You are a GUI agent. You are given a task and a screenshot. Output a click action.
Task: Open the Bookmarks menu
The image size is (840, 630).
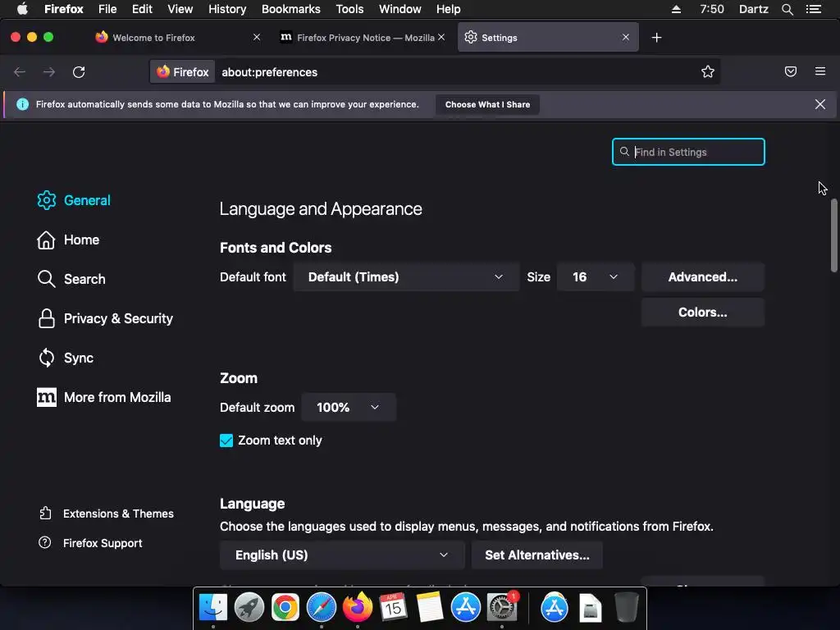point(291,9)
